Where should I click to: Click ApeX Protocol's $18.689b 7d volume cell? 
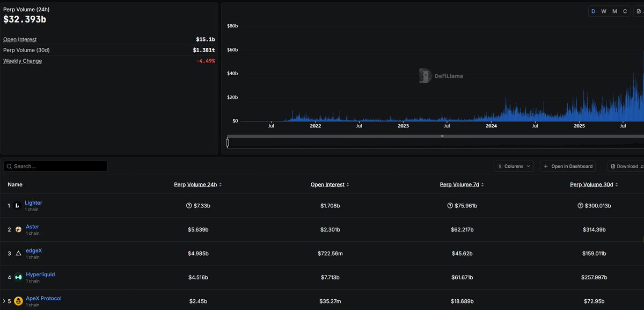pos(463,301)
